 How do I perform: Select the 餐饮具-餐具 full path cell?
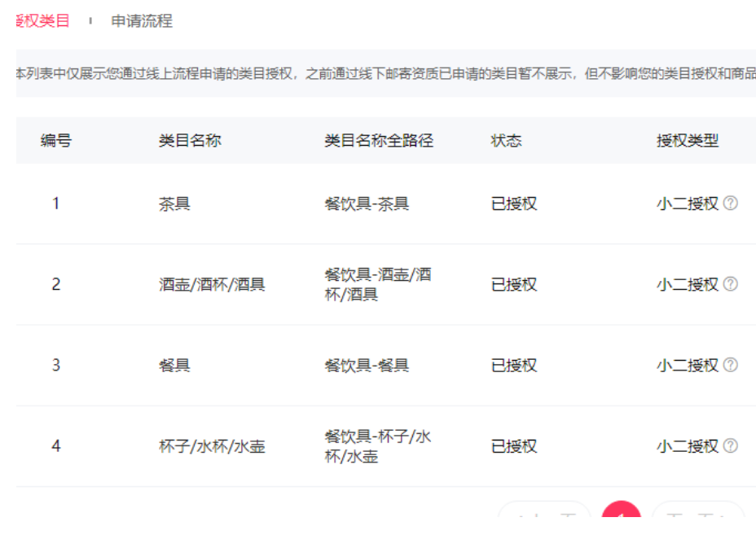pyautogui.click(x=367, y=366)
